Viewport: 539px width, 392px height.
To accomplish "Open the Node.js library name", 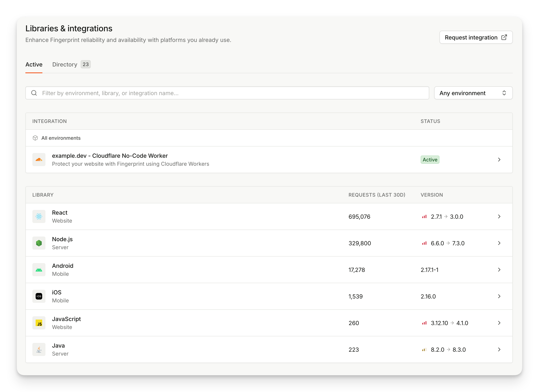I will (62, 239).
